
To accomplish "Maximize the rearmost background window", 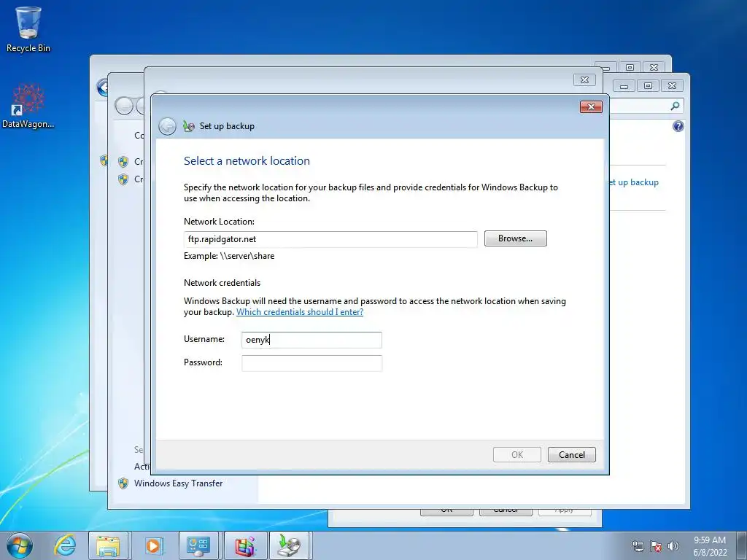I will [630, 68].
